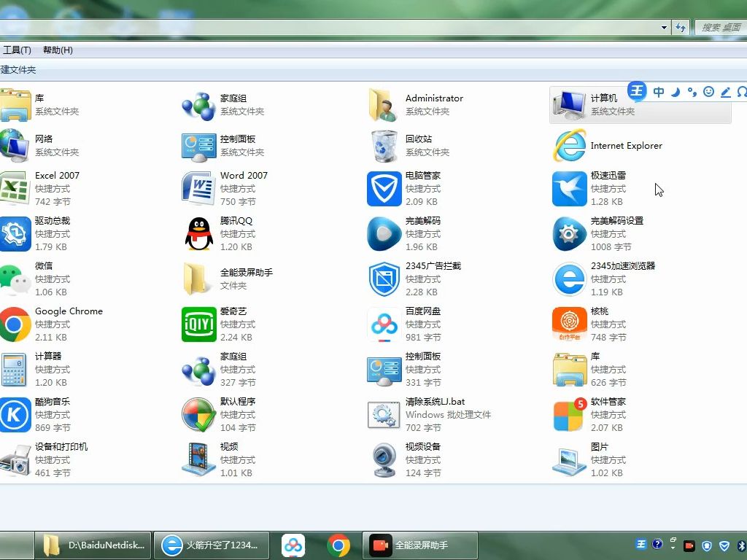Open Internet Explorer shortcut
Viewport: 747px width, 560px height.
tap(568, 146)
